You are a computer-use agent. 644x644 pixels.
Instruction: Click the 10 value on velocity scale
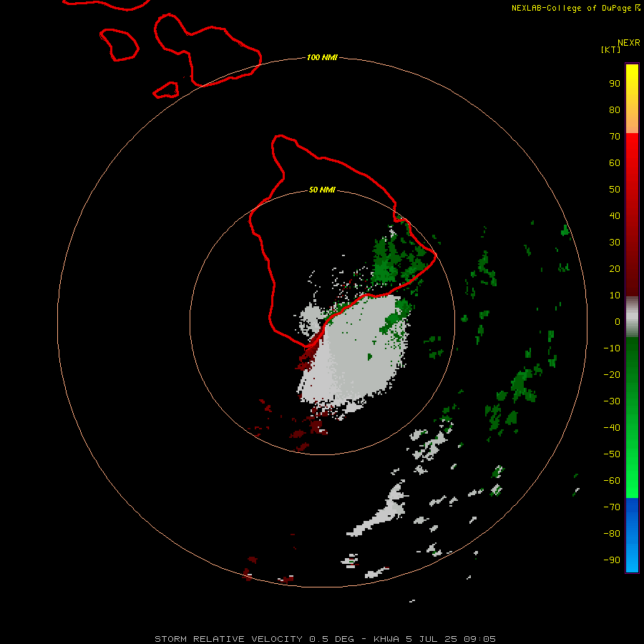tap(615, 296)
